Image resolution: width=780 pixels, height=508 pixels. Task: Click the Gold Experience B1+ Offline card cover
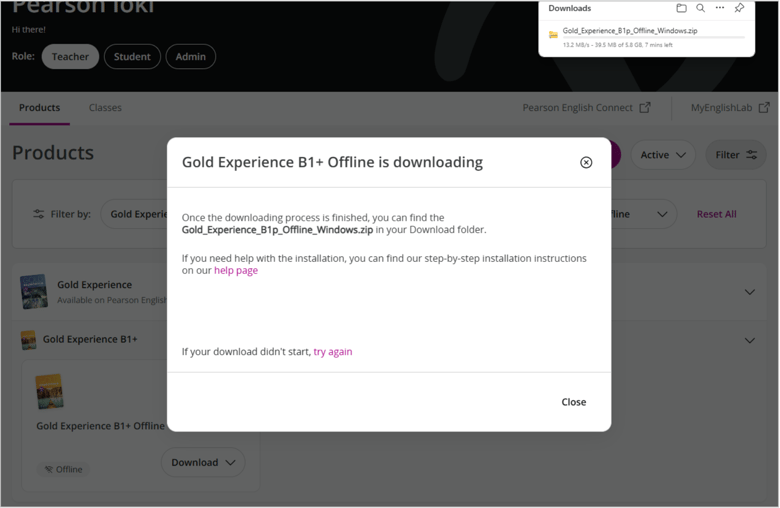click(49, 392)
